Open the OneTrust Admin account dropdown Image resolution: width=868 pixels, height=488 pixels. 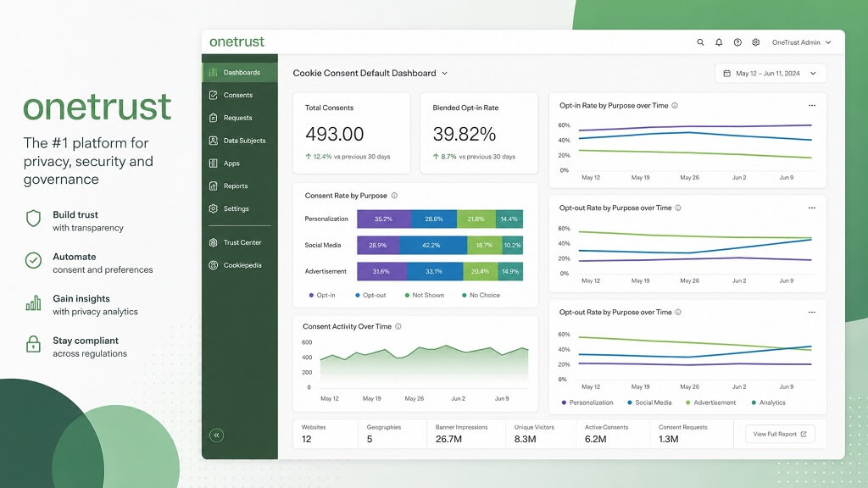[802, 42]
